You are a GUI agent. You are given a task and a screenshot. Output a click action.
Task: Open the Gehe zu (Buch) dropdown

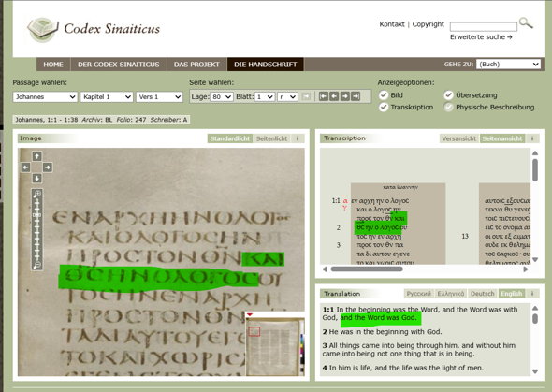(508, 65)
